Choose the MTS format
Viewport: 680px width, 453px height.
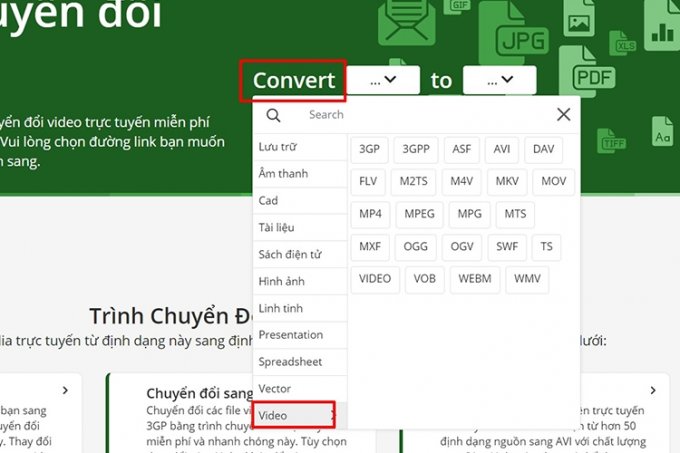pos(515,214)
